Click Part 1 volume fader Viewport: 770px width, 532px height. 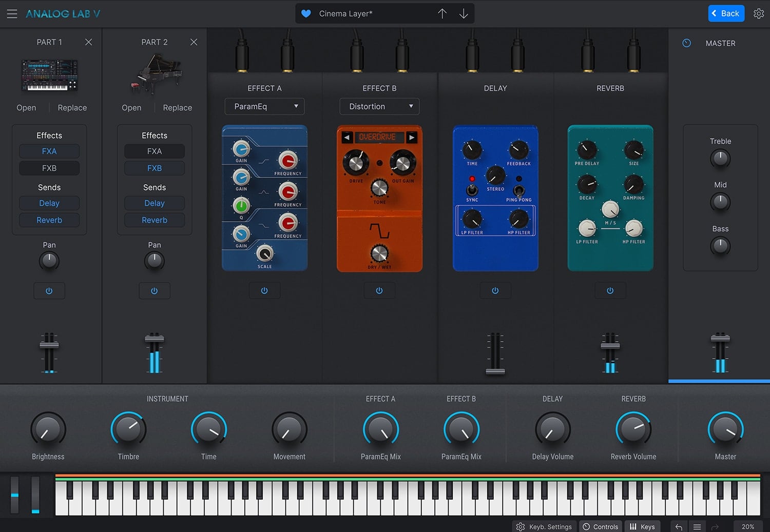coord(49,344)
